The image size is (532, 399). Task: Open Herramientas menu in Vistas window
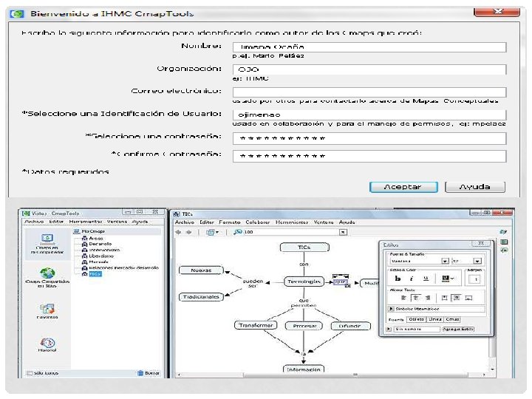(x=86, y=222)
